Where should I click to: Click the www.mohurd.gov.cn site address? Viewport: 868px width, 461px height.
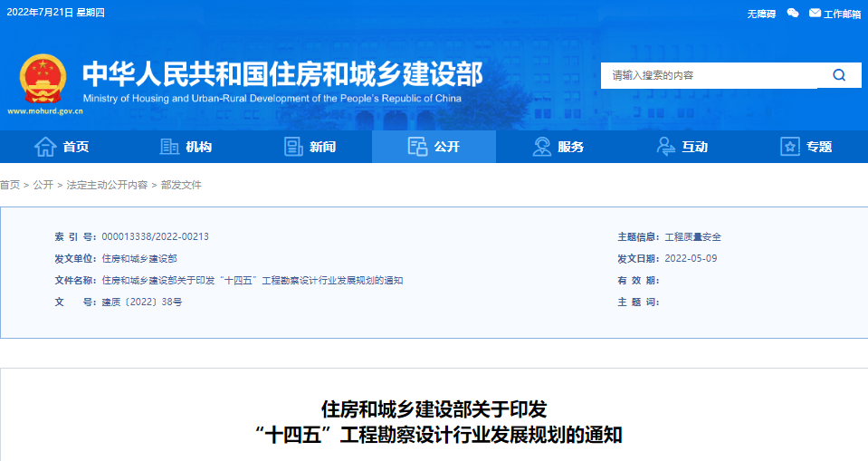(45, 111)
